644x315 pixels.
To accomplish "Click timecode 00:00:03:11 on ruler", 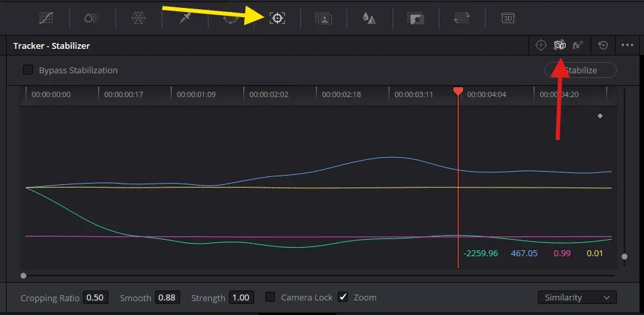I will click(x=414, y=94).
